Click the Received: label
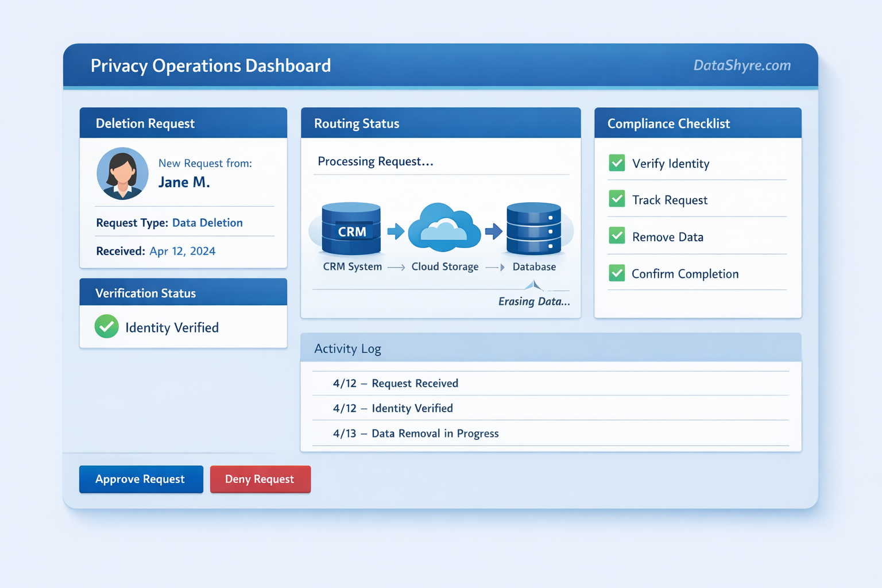The width and height of the screenshot is (882, 588). [x=121, y=251]
